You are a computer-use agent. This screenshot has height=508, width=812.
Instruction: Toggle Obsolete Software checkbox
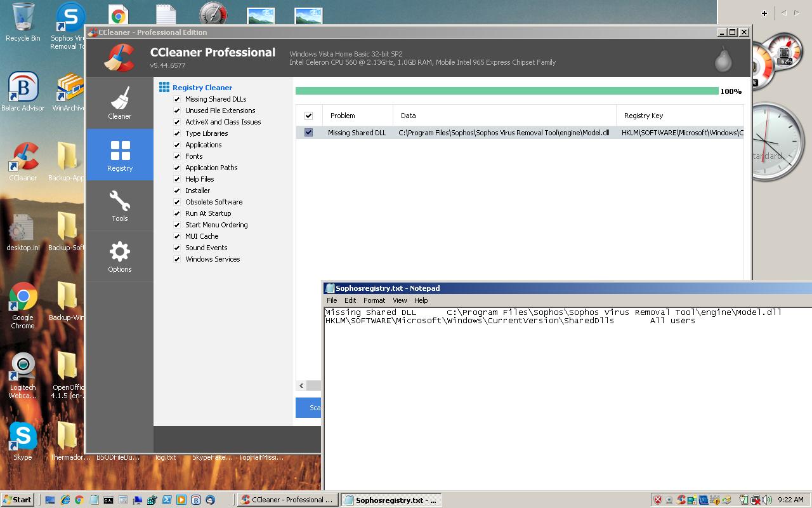point(177,202)
